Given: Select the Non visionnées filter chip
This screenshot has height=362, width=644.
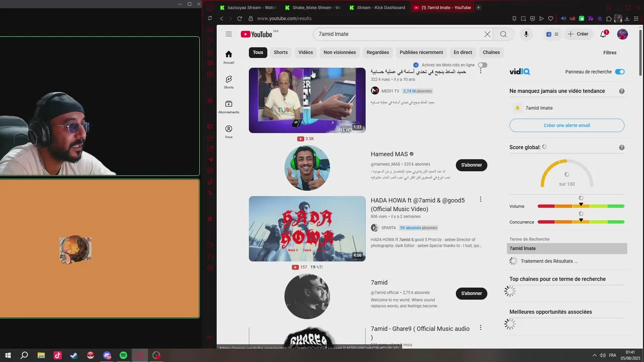Looking at the screenshot, I should pos(340,52).
